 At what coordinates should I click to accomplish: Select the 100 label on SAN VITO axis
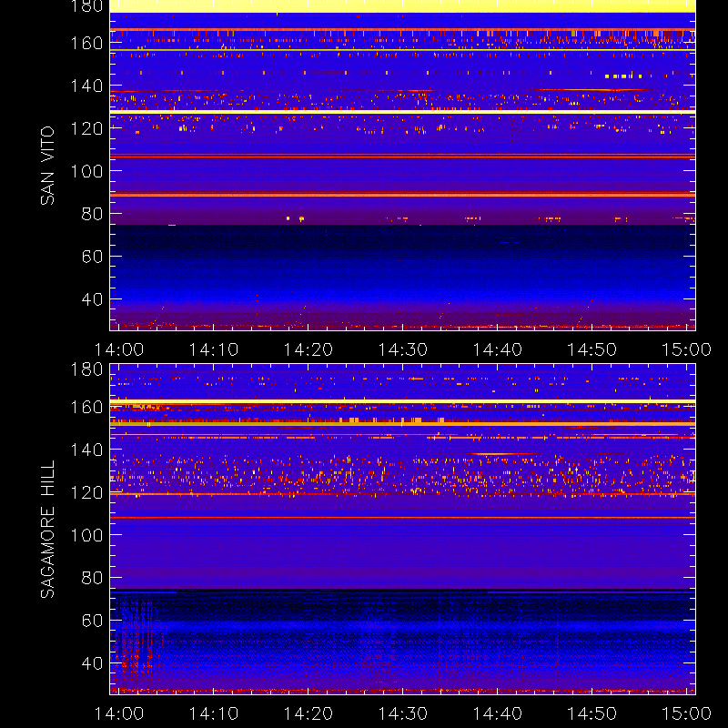pyautogui.click(x=86, y=171)
